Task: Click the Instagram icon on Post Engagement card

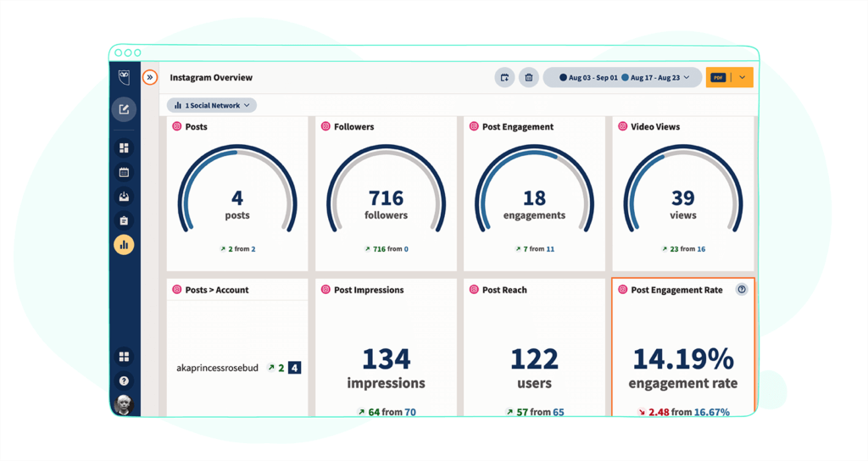Action: tap(474, 126)
